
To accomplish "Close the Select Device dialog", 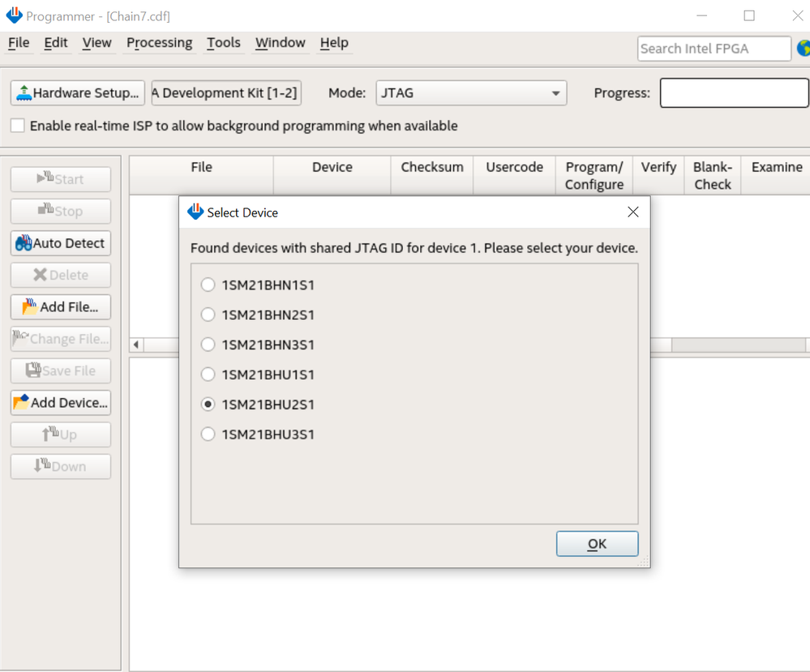I will [632, 212].
